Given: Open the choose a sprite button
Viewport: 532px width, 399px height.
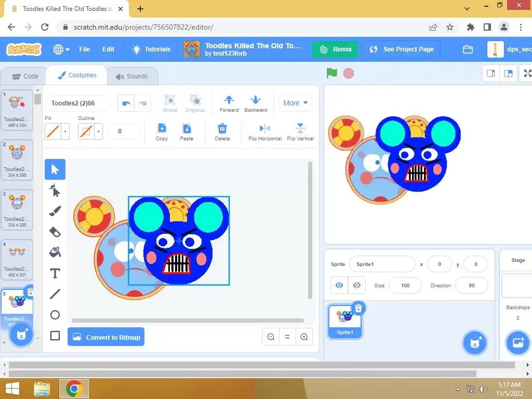Looking at the screenshot, I should pyautogui.click(x=475, y=343).
